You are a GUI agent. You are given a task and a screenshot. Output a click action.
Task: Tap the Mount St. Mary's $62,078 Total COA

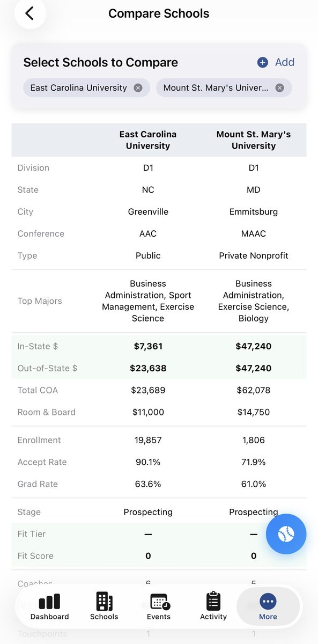pyautogui.click(x=254, y=390)
